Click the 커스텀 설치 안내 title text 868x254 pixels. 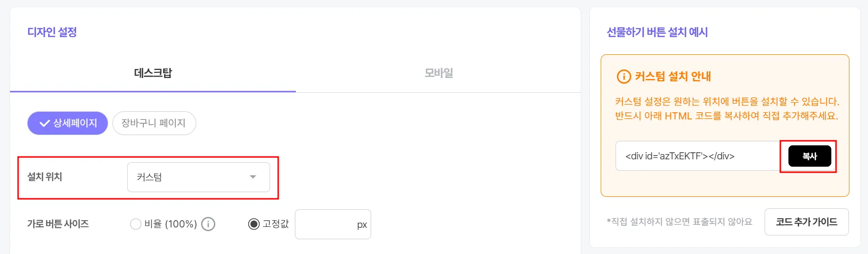pos(673,77)
